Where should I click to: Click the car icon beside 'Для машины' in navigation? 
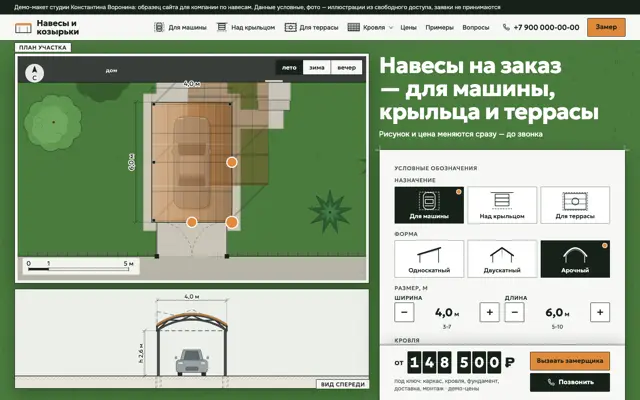tap(159, 27)
